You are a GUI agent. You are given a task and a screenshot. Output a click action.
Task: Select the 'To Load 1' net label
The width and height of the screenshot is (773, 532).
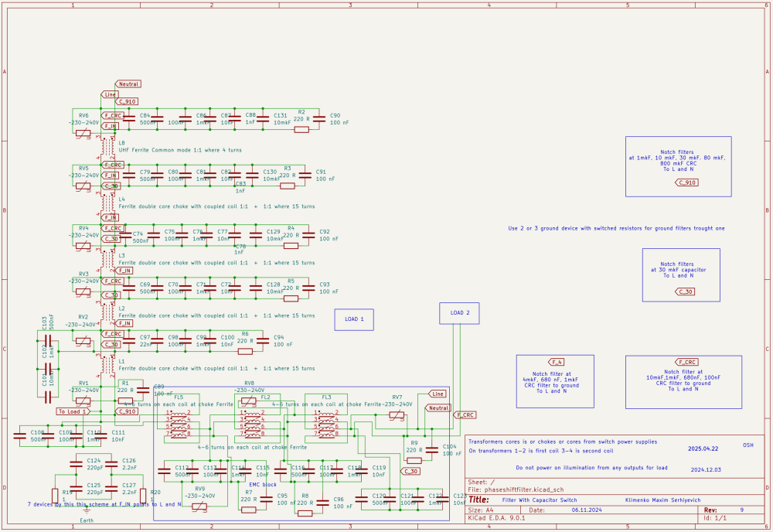click(x=73, y=411)
